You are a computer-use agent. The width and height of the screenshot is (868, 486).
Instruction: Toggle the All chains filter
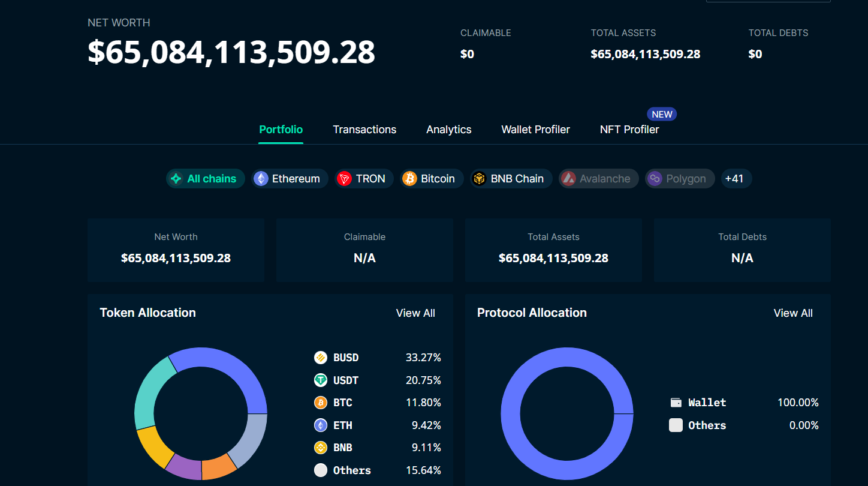click(206, 179)
